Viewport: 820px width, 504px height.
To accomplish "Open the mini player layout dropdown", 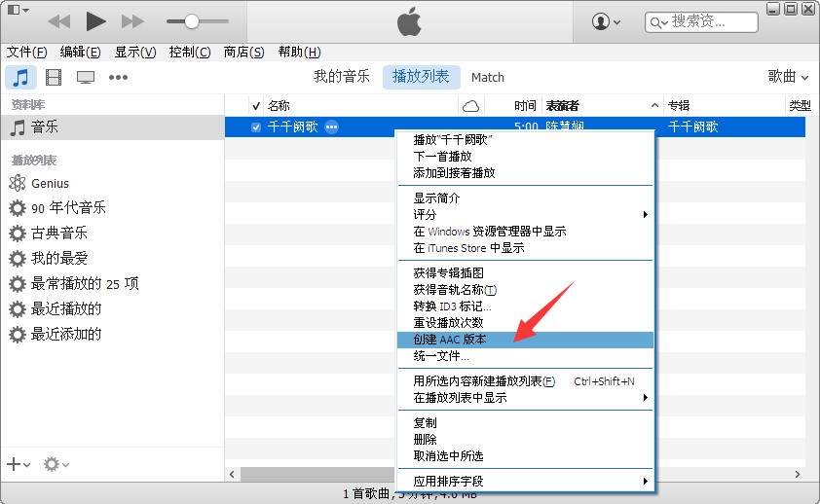I will point(18,10).
